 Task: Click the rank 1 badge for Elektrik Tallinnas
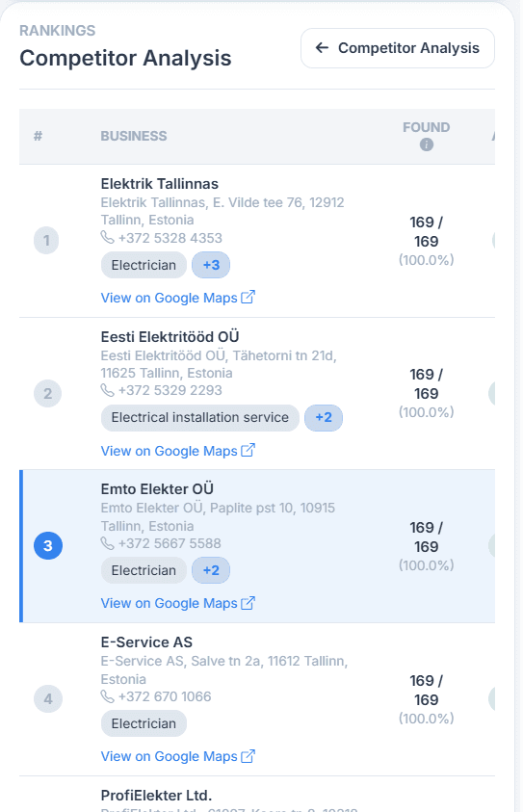click(46, 240)
